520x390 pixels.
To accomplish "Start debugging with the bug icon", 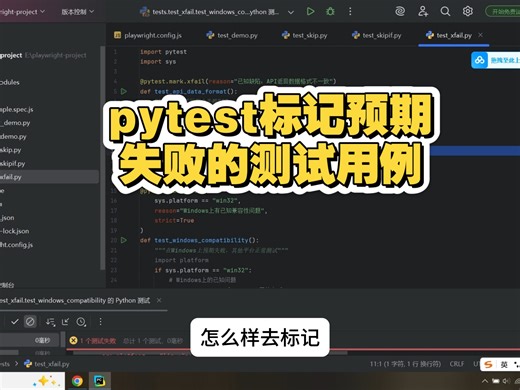I will 330,12.
